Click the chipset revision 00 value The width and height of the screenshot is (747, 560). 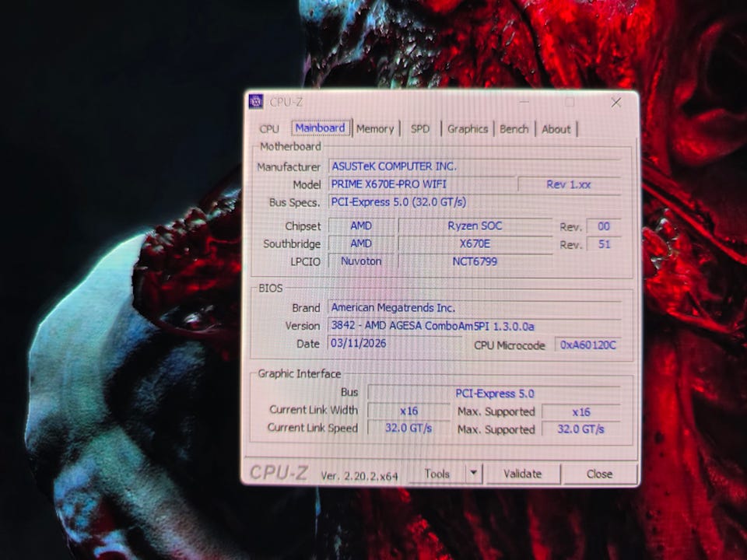tap(604, 226)
